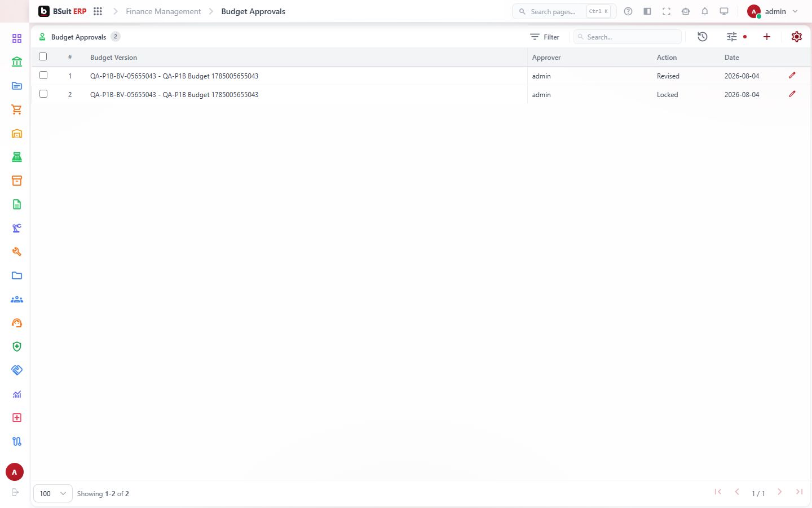This screenshot has height=508, width=812.
Task: Go to Finance Management breadcrumb
Action: point(163,11)
